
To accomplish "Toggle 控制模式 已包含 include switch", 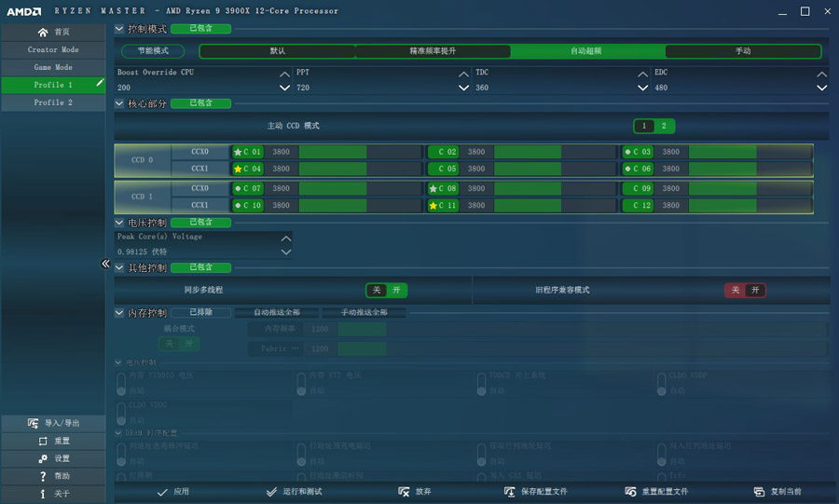I will point(200,28).
